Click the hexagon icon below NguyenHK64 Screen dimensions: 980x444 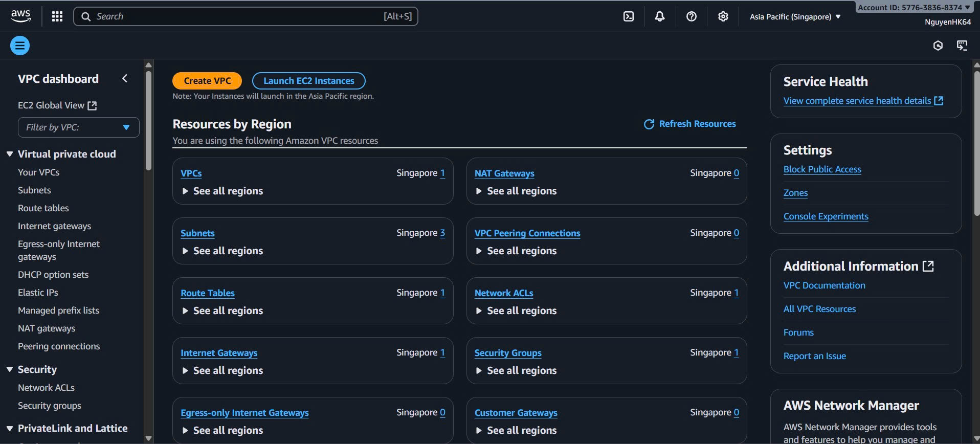[938, 46]
